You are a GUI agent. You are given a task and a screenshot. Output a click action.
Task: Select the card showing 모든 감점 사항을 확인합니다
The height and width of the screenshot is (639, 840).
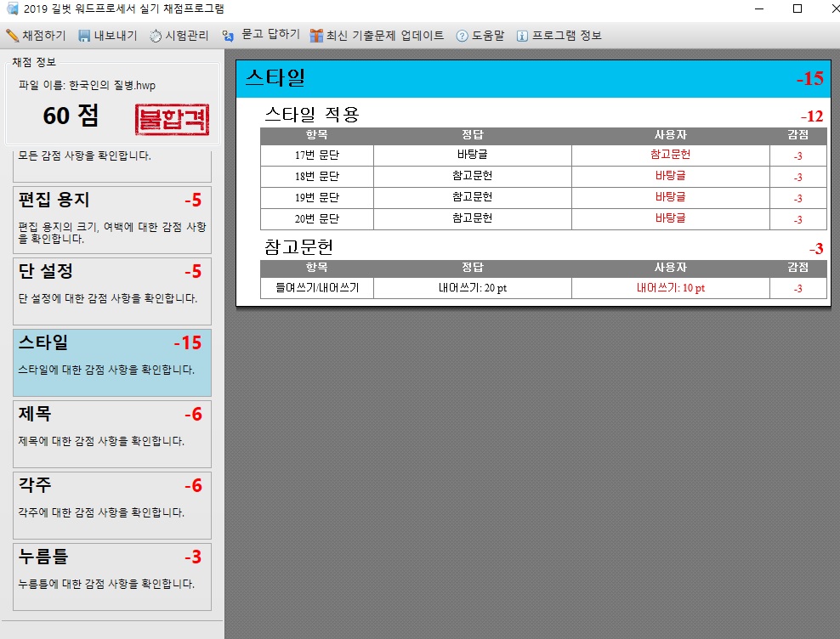[x=112, y=165]
